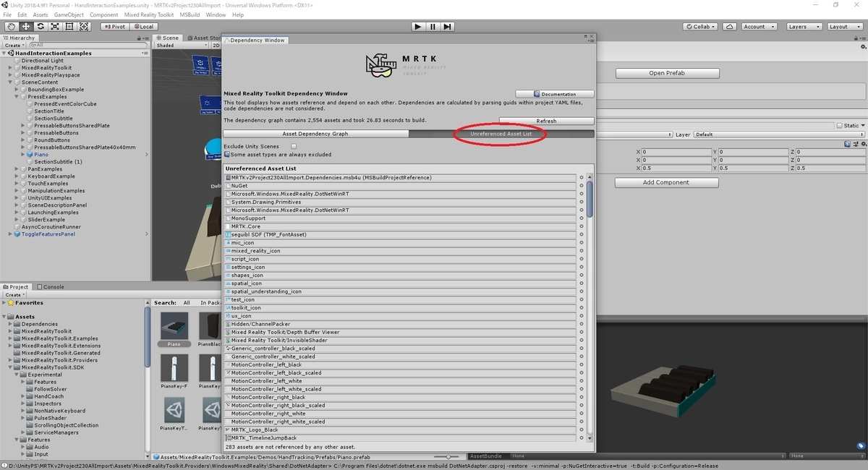Open the Shaded draw mode dropdown

pos(181,45)
